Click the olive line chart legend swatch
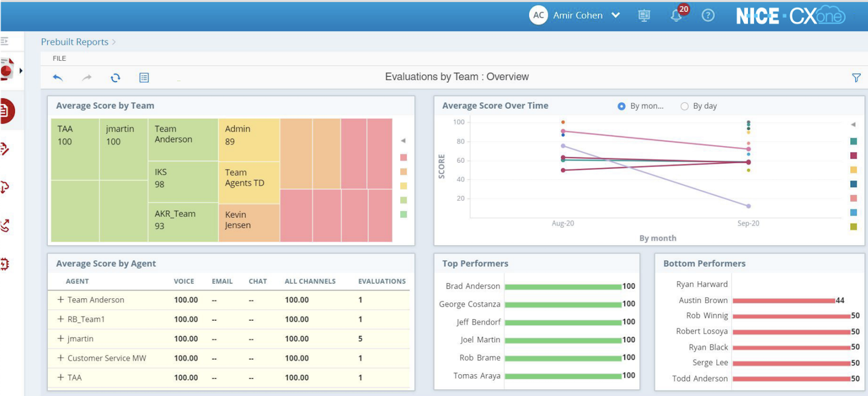868x396 pixels. pos(854,226)
